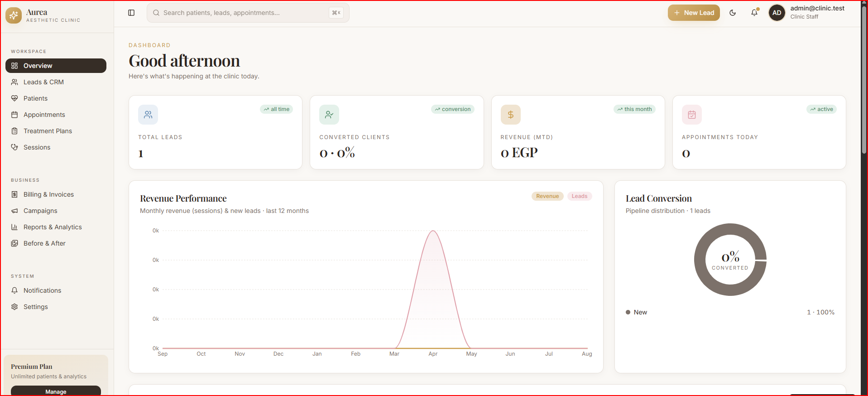The width and height of the screenshot is (868, 396).
Task: Click the 'conversion' badge on Converted Clients
Action: tap(453, 109)
